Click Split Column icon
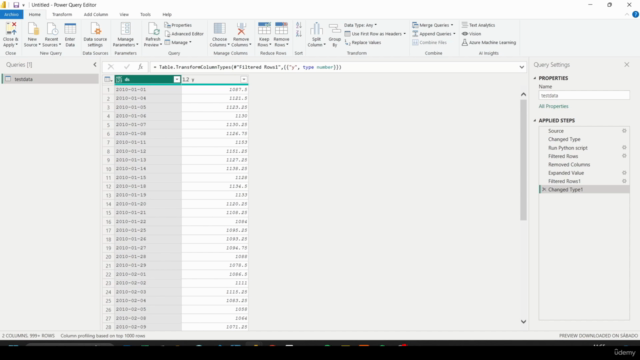640x360 pixels. [x=316, y=30]
